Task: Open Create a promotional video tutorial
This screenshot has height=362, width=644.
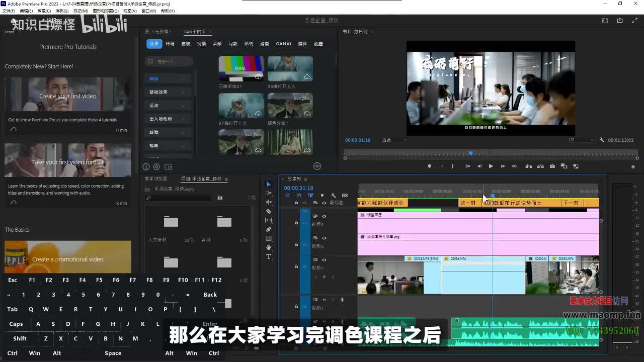Action: pos(68,257)
